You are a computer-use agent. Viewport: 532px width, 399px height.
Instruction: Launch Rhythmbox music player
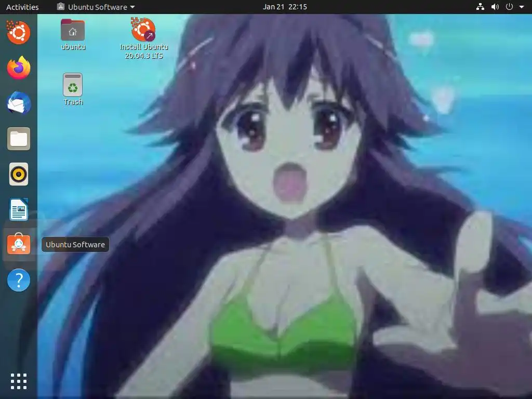[18, 174]
